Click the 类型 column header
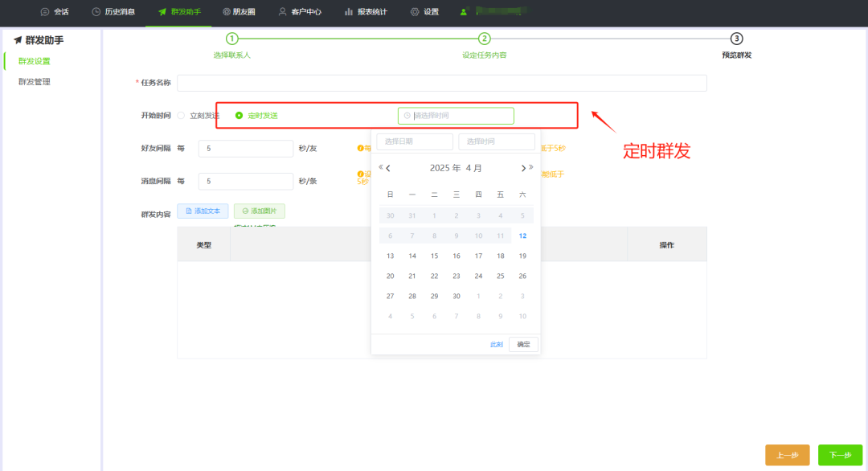Screen dimensions: 868x471 click(x=203, y=244)
